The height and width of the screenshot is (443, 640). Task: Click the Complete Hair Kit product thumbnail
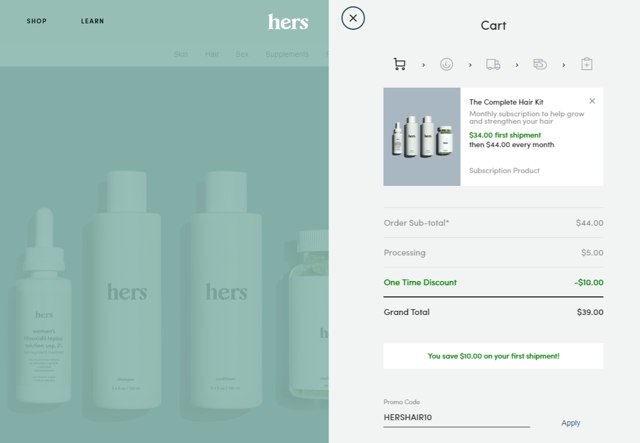point(422,137)
